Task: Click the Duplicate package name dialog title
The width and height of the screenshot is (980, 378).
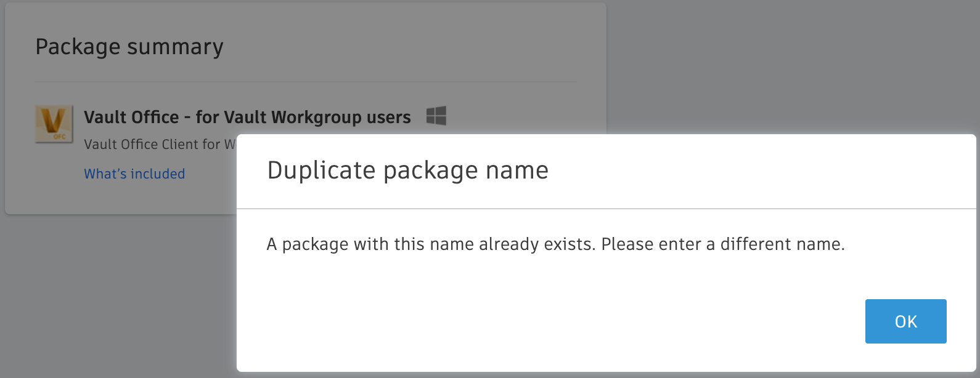Action: 407,171
